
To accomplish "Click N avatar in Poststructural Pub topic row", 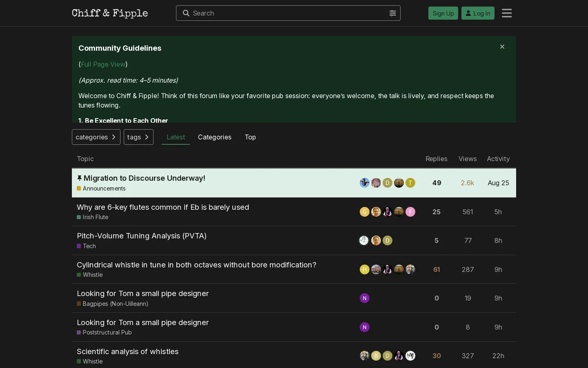I will (x=365, y=327).
